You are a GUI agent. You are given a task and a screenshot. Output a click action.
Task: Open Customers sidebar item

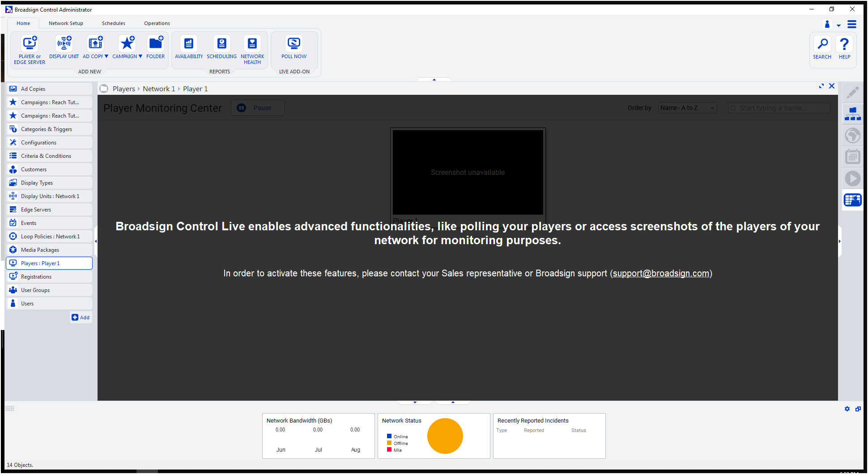pos(49,169)
